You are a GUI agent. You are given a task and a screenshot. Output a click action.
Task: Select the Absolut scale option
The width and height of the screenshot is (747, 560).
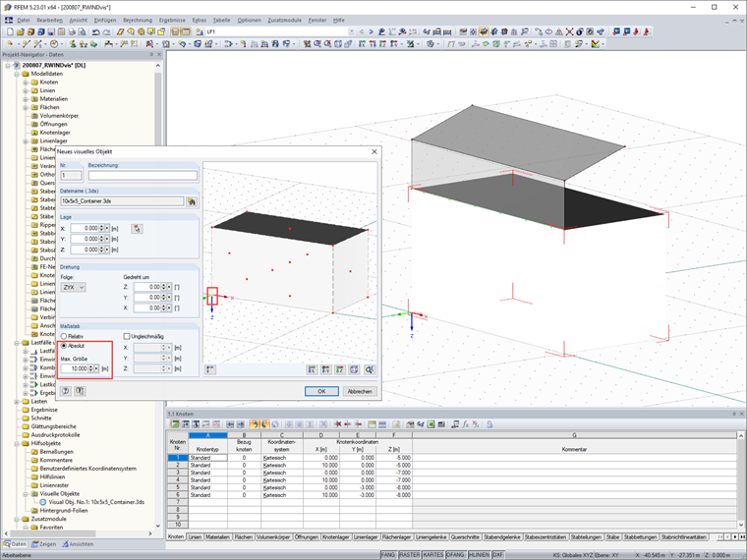[65, 346]
